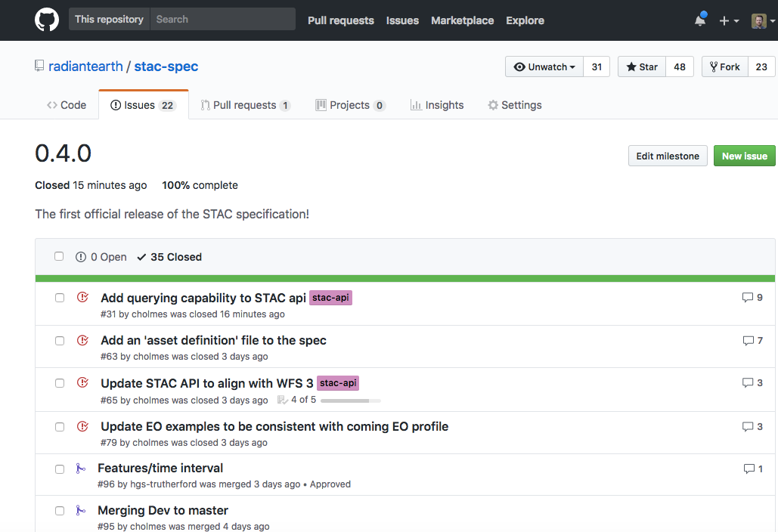Screen dimensions: 778x532
Task: Open 3 comments on issue #79
Action: pos(752,426)
